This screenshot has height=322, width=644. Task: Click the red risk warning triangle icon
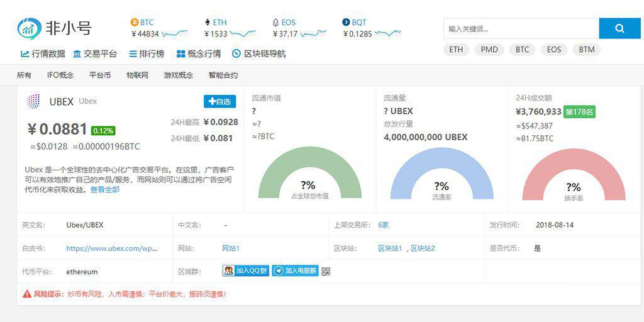click(27, 294)
